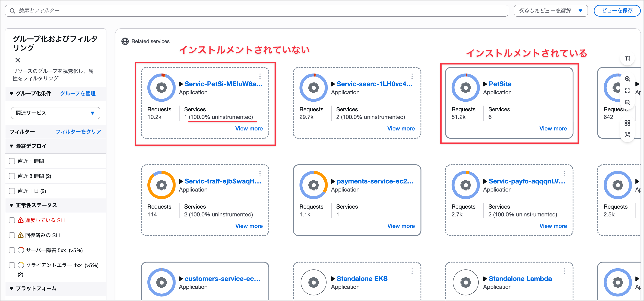
Task: Enter fullscreen with the frame icon
Action: (x=627, y=91)
